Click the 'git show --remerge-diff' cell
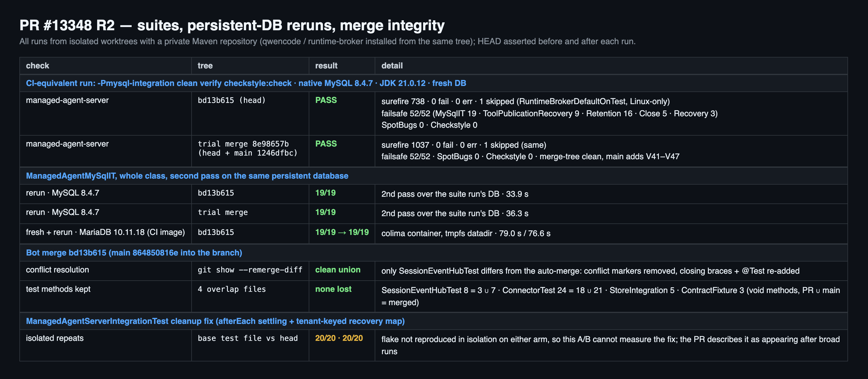 point(250,270)
